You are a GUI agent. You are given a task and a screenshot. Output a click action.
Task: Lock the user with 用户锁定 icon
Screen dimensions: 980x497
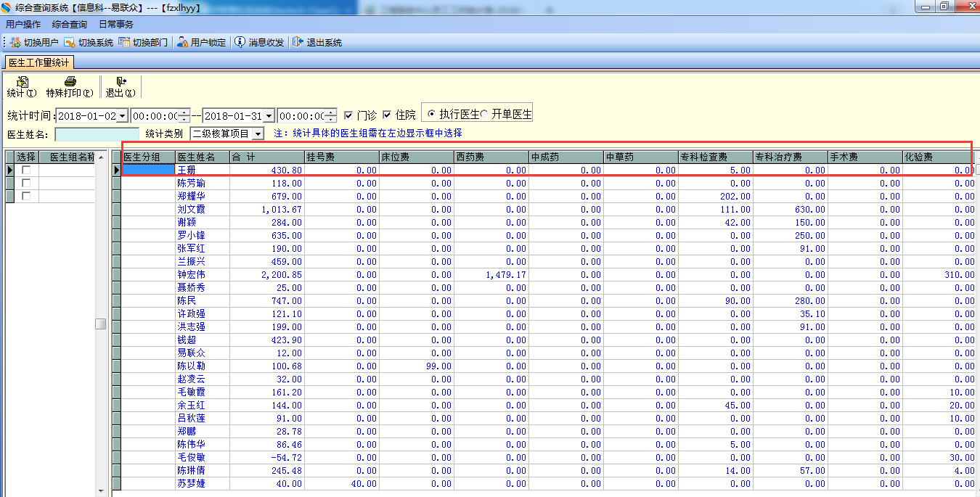click(x=182, y=43)
